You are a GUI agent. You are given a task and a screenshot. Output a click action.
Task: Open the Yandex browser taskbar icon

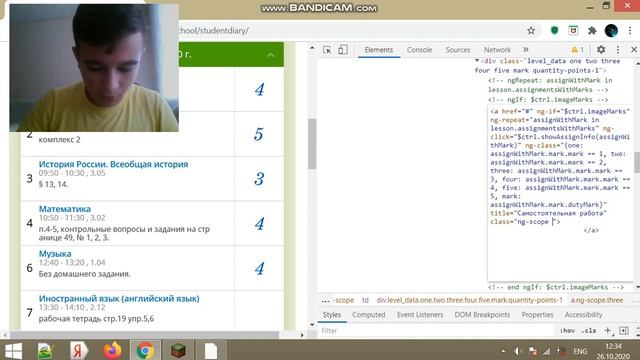tap(79, 351)
